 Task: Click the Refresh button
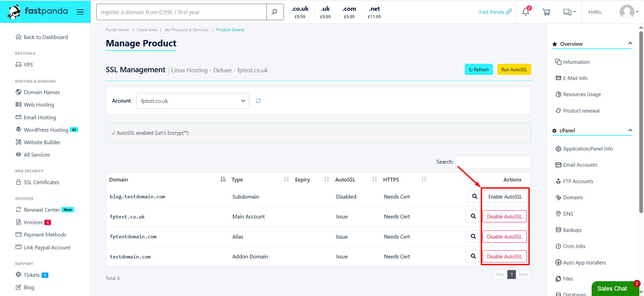[479, 70]
